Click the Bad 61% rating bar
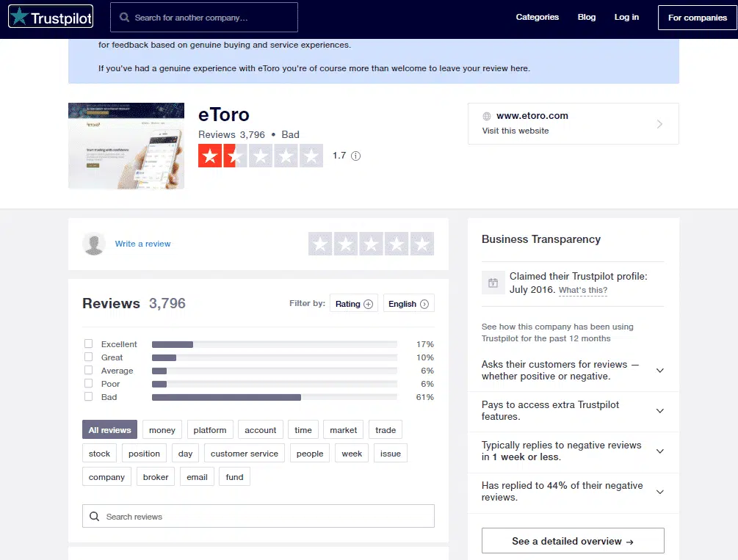Viewport: 738px width, 560px height. pos(275,397)
